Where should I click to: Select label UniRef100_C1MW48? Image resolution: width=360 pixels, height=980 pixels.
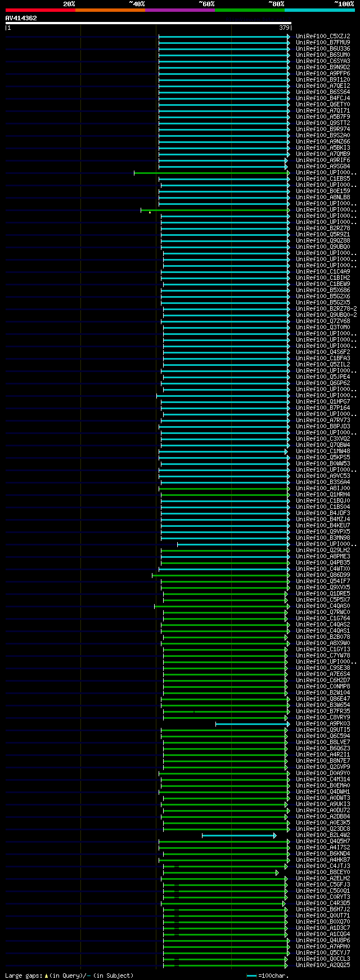point(323,451)
